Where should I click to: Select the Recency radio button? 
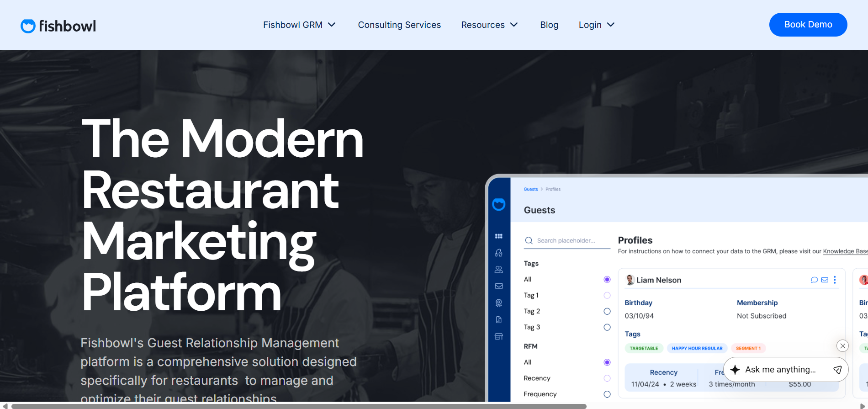pos(607,378)
